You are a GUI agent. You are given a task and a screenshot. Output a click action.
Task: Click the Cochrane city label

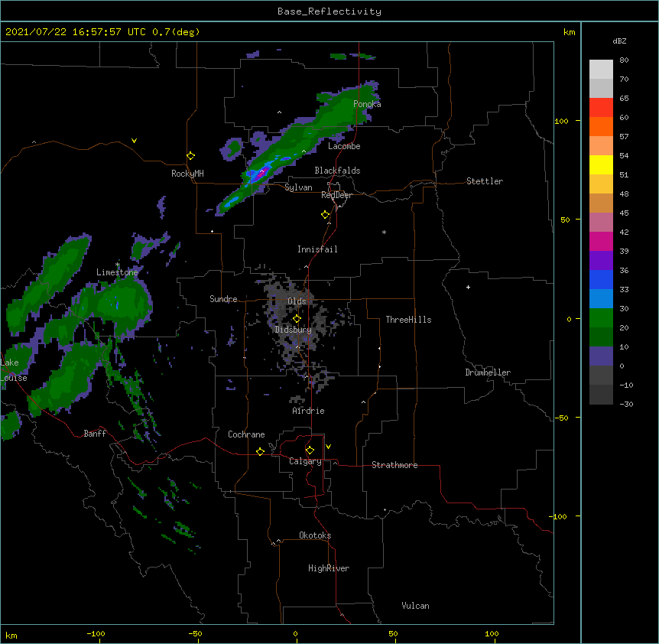tap(246, 434)
